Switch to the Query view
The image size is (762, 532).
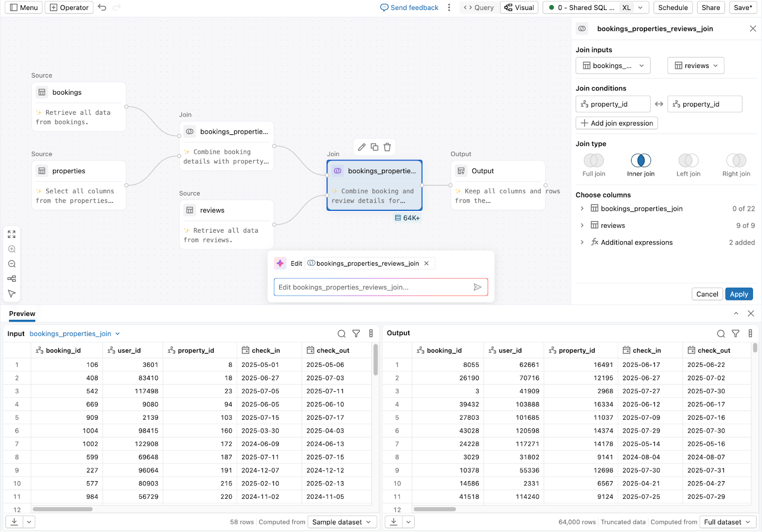pyautogui.click(x=479, y=7)
